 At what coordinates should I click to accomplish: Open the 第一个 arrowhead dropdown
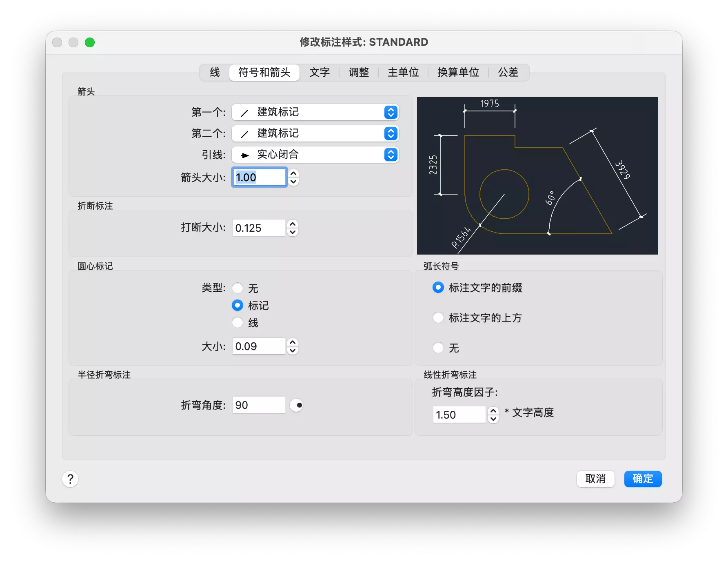click(315, 112)
